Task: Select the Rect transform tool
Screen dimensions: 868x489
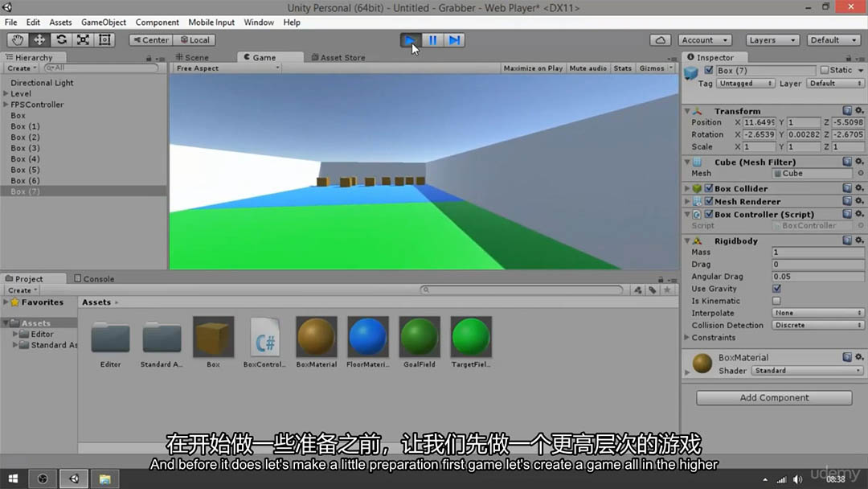Action: [104, 40]
